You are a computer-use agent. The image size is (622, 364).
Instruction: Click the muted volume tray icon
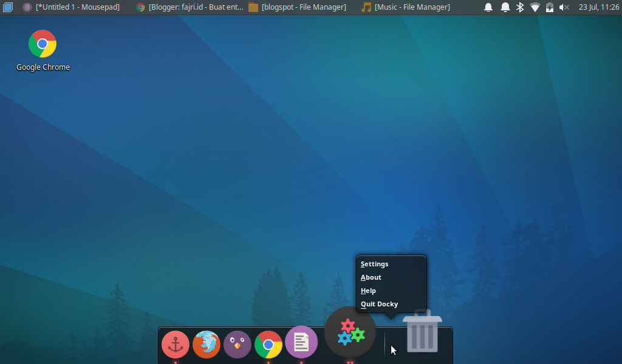click(564, 7)
